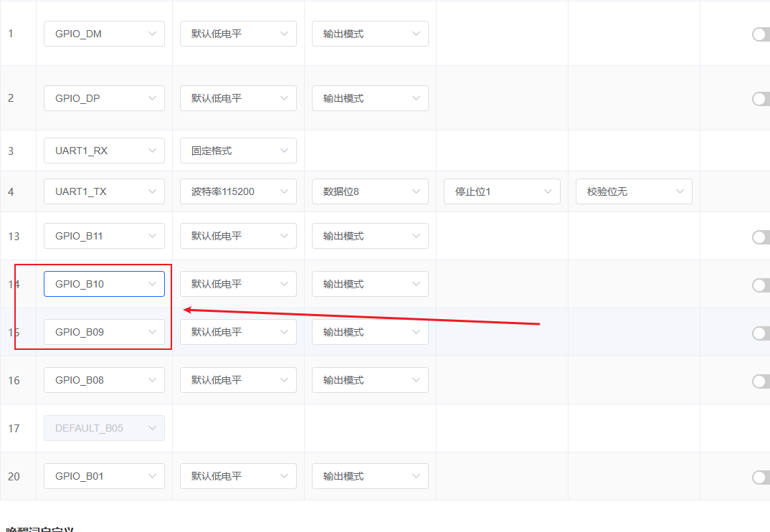This screenshot has height=532, width=770.
Task: Expand the 输出模式 dropdown on GPIO_B09 row
Action: tap(370, 332)
